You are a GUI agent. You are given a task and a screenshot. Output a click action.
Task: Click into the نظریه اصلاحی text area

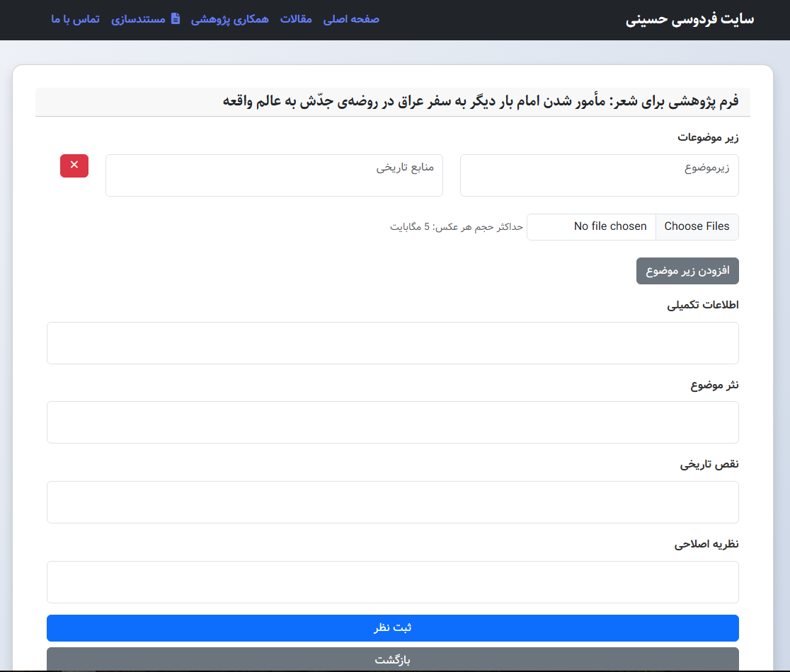393,582
